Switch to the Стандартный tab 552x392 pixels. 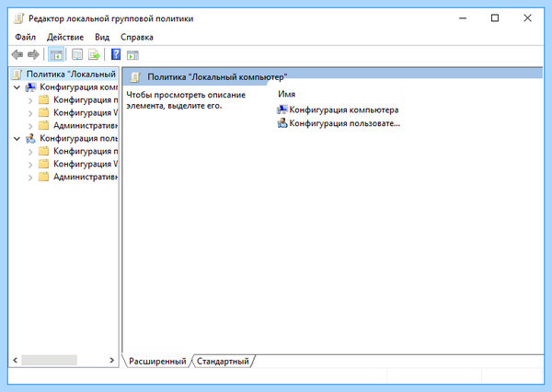tap(223, 361)
